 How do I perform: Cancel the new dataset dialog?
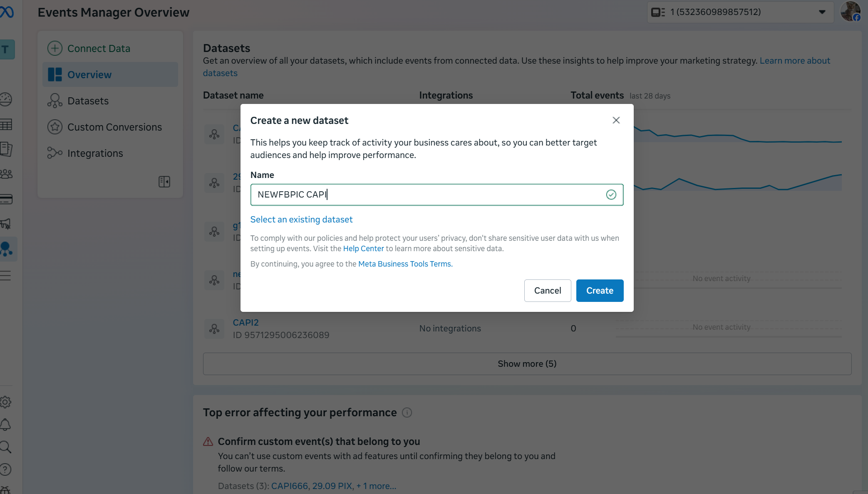pos(547,291)
